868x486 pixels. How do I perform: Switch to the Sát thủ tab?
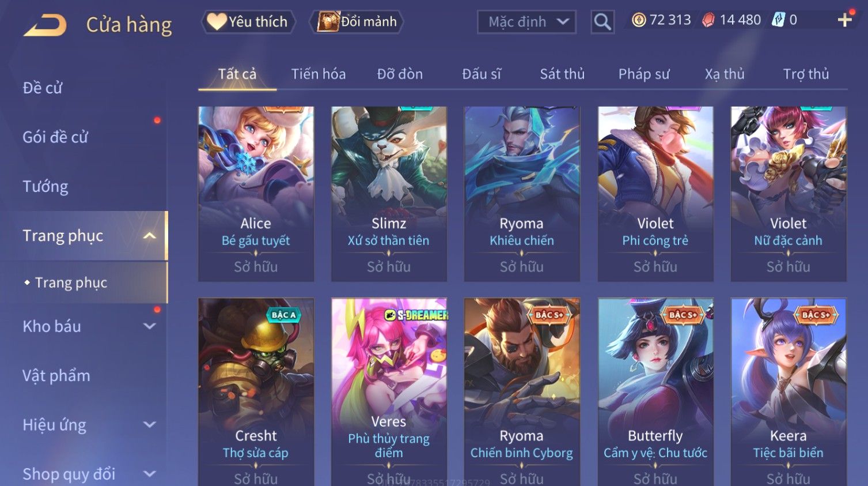click(x=562, y=74)
